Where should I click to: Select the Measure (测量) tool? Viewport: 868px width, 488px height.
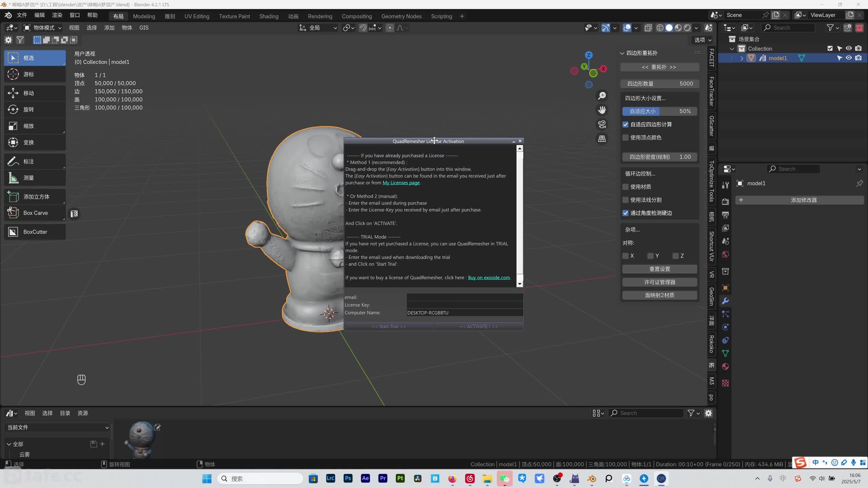coord(35,178)
